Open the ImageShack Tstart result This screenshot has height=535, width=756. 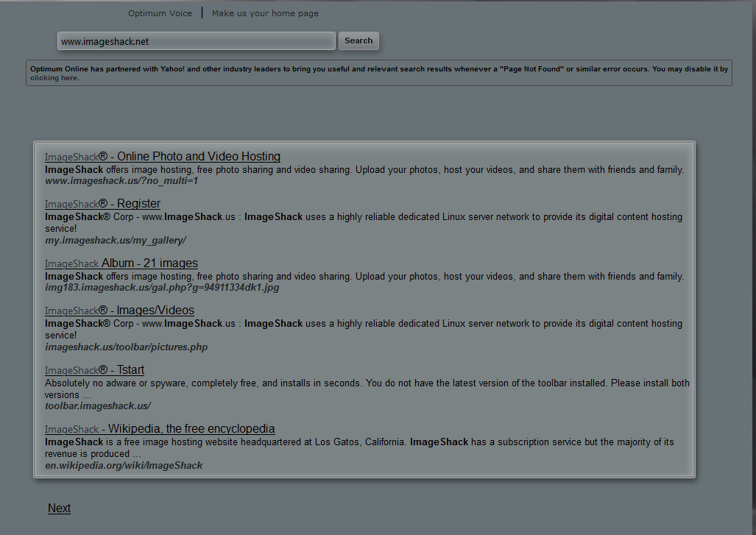(94, 370)
